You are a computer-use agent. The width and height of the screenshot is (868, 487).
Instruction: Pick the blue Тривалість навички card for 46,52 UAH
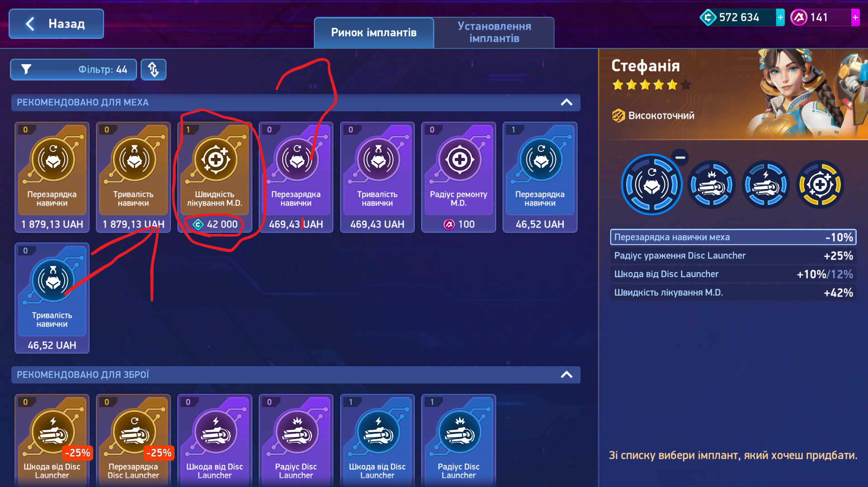[x=52, y=298]
